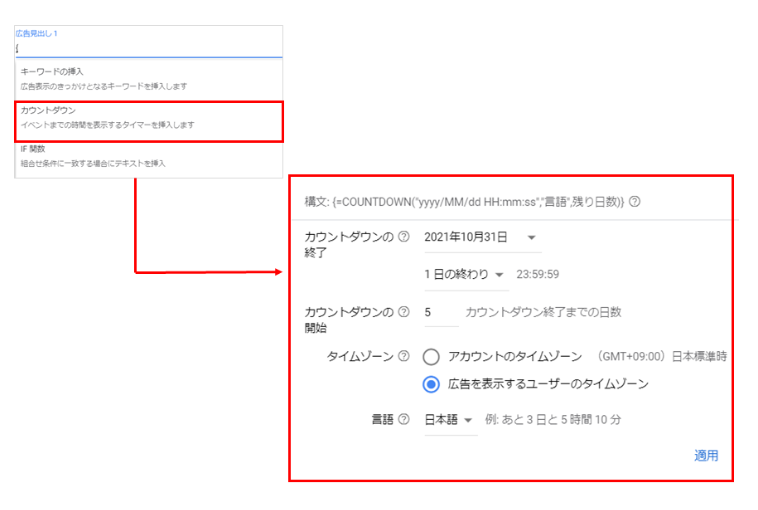Select アカウントのタイムゾーン radio button
The image size is (758, 510).
431,356
